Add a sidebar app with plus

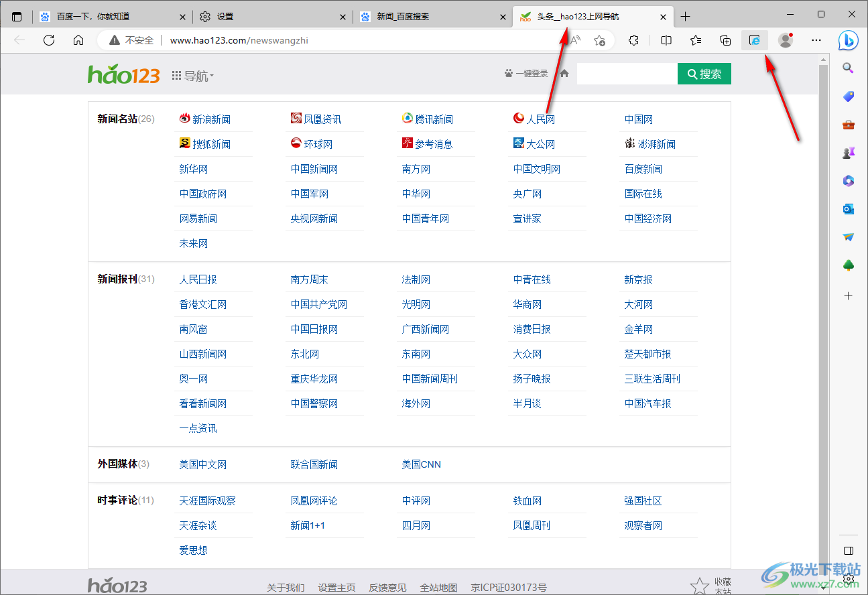pos(848,295)
